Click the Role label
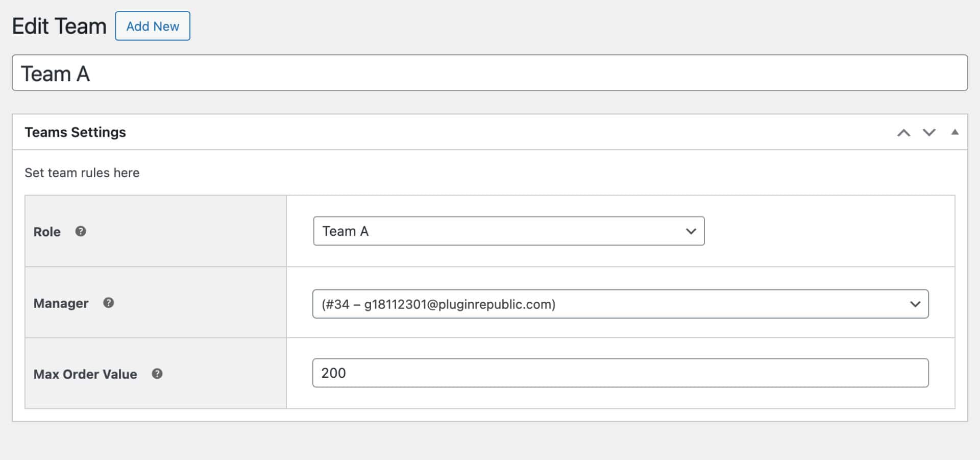 pos(47,232)
